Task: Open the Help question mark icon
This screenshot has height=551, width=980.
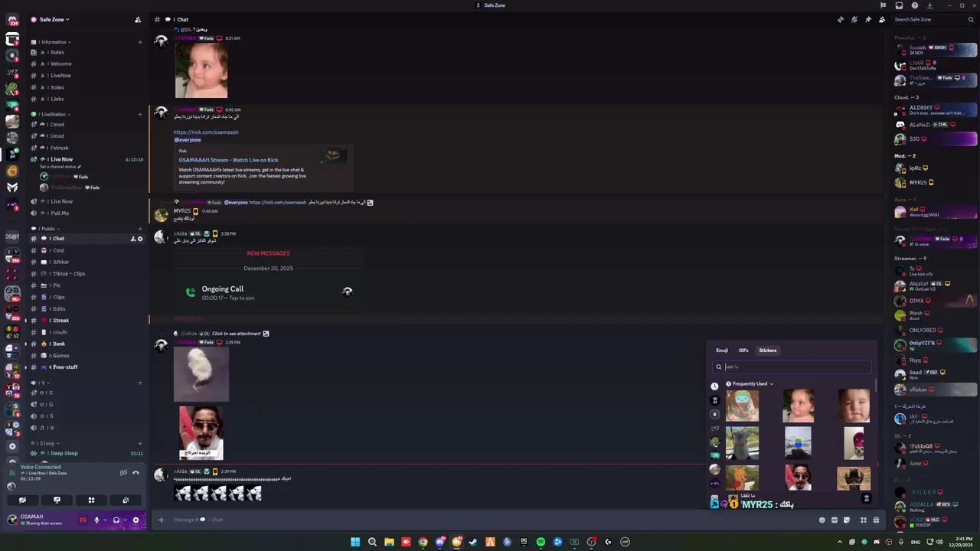Action: [x=915, y=5]
